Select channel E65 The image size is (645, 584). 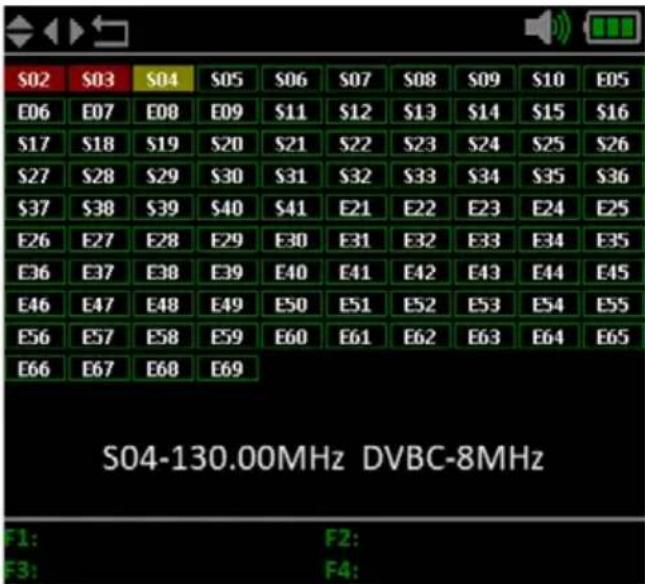tap(613, 336)
